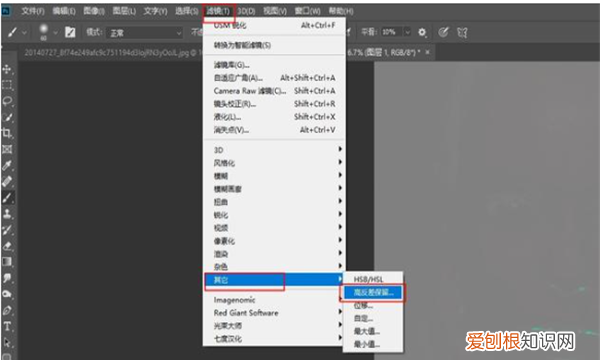The image size is (600, 360).
Task: Open the 帮助(H) menu
Action: tap(341, 11)
